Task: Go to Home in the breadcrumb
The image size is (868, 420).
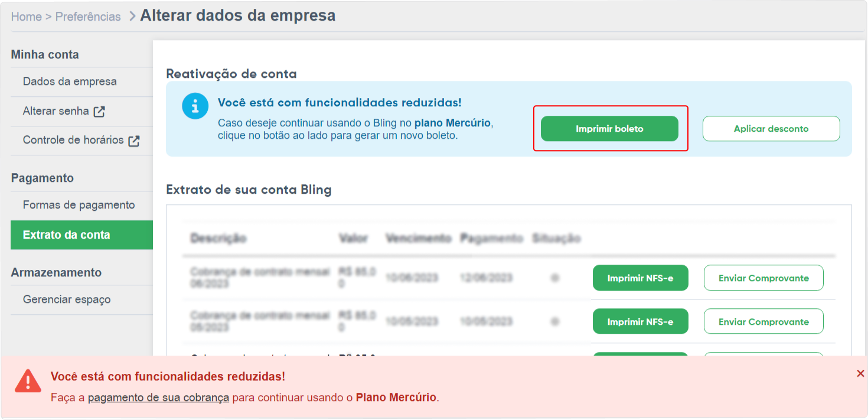Action: [27, 17]
